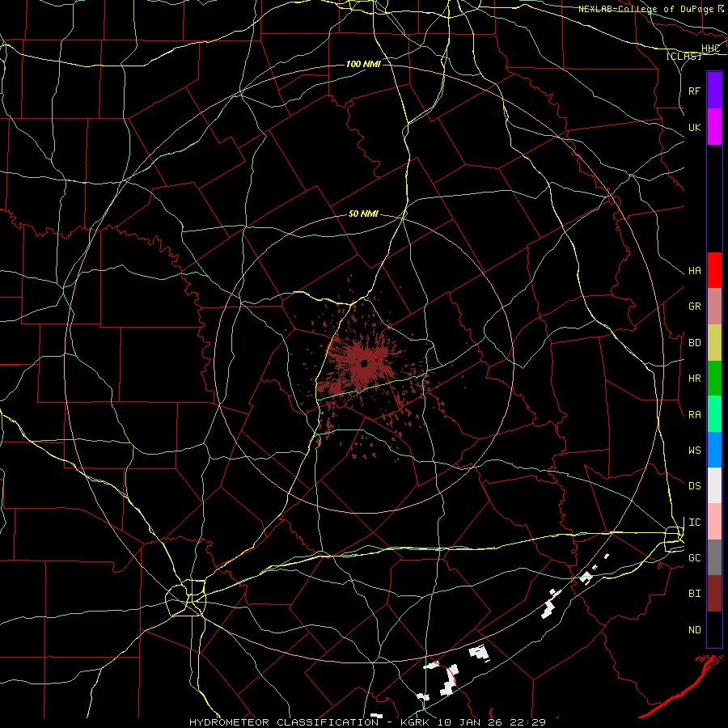Image resolution: width=728 pixels, height=728 pixels.
Task: Click the 100 NMI range ring label
Action: pos(363,64)
